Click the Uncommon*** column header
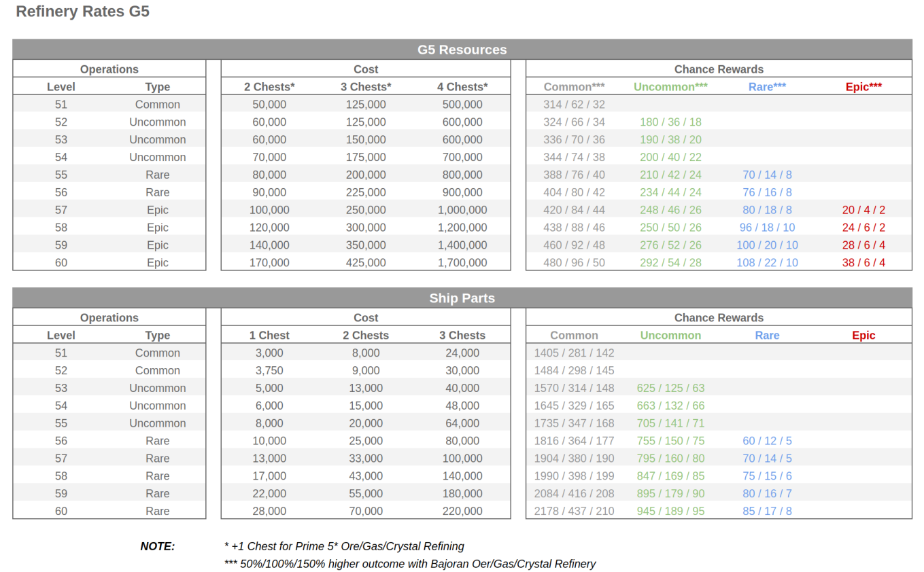924x572 pixels. [x=670, y=86]
